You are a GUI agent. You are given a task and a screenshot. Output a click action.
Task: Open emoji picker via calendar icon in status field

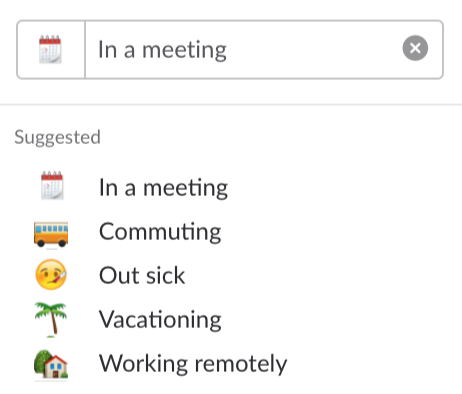50,49
